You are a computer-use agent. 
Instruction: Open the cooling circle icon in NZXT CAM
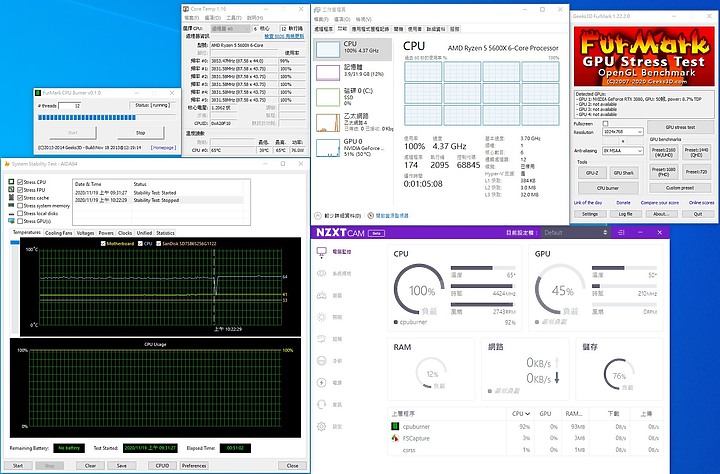321,361
